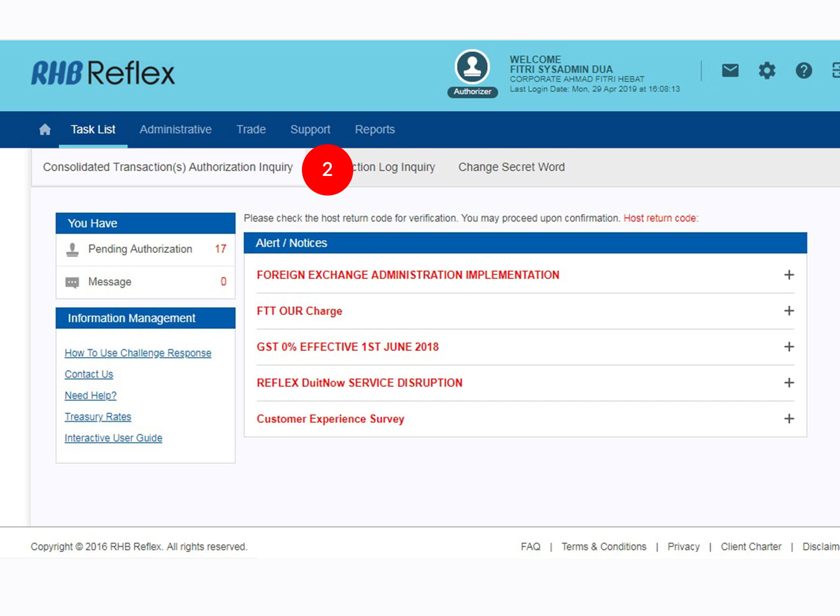This screenshot has width=840, height=616.
Task: Expand GST 0% Effective notice
Action: [789, 347]
